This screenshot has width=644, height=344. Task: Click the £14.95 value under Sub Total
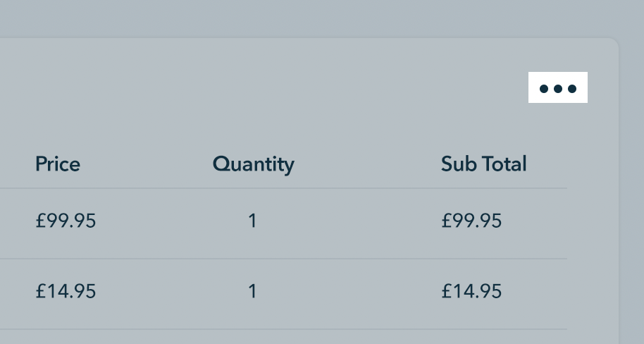pos(471,291)
